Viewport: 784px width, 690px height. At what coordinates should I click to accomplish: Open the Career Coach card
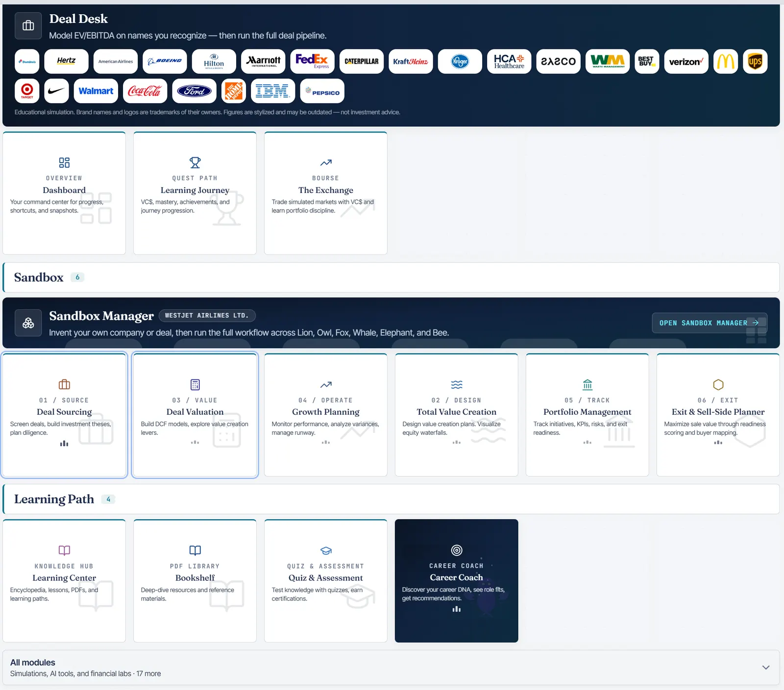(457, 581)
